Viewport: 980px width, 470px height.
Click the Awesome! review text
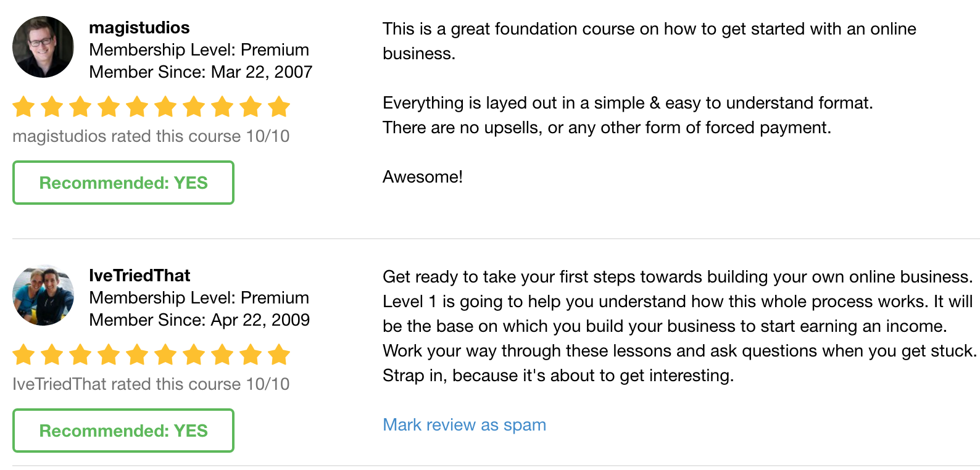[x=422, y=177]
